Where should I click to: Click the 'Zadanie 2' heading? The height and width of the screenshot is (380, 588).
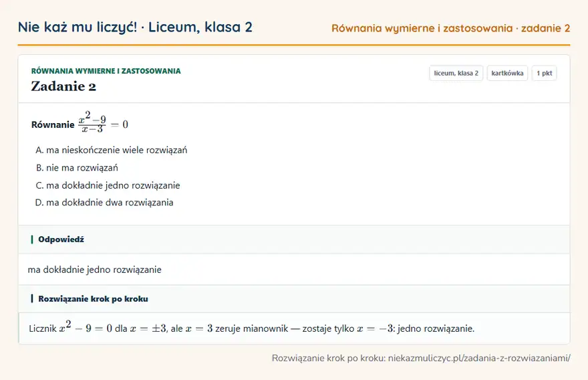pos(63,86)
